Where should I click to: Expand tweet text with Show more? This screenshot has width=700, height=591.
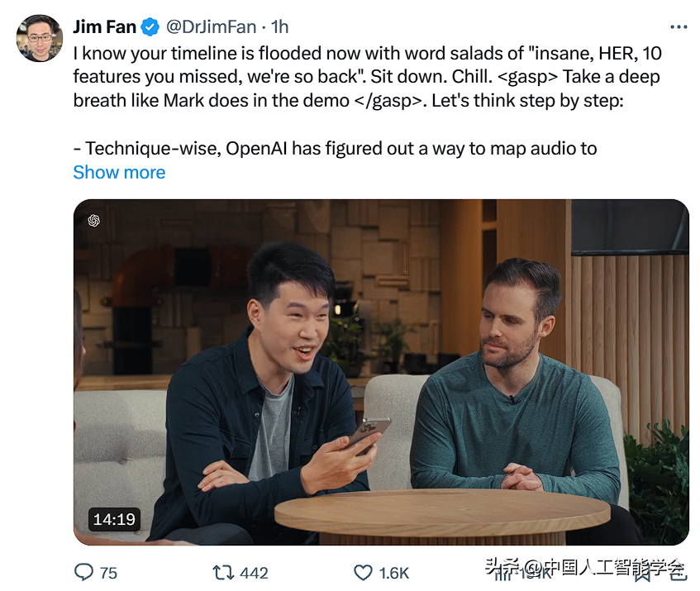(119, 172)
